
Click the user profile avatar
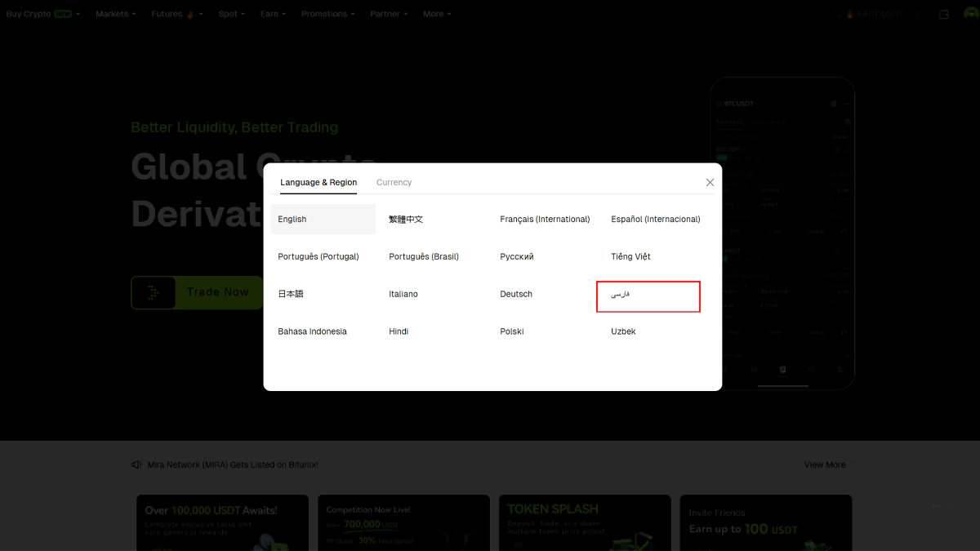(x=970, y=14)
